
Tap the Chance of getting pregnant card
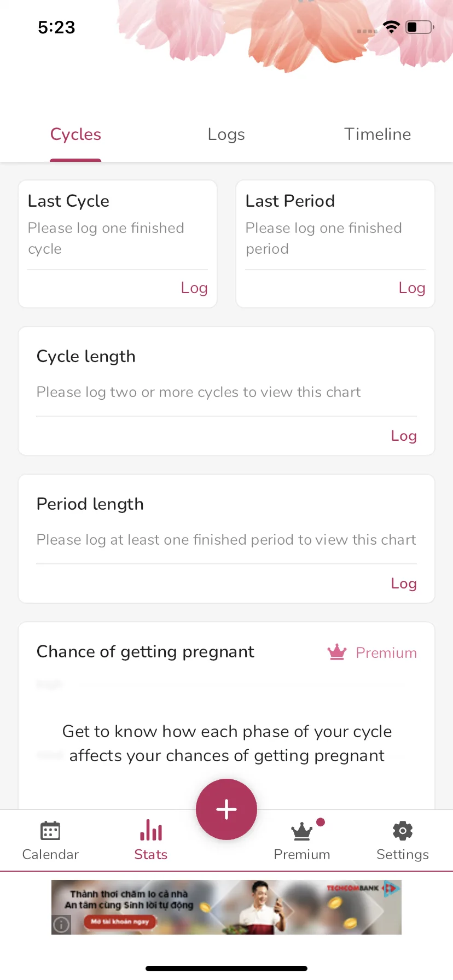226,716
